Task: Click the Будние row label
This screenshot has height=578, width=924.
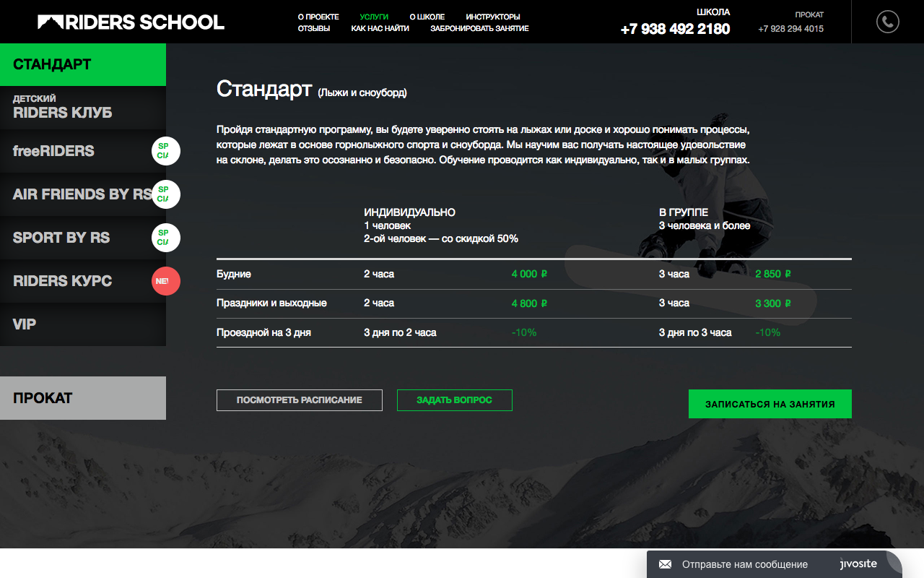Action: pos(234,275)
